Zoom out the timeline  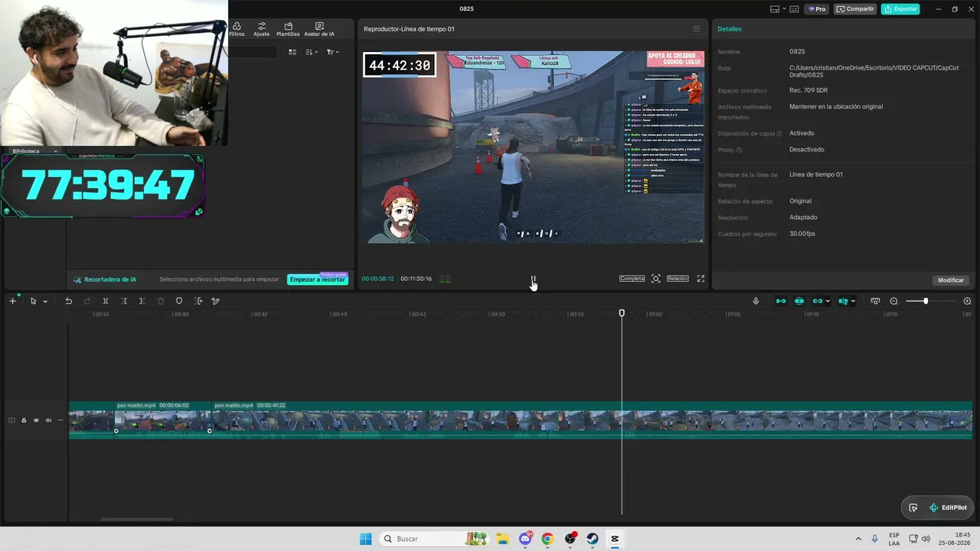click(x=893, y=302)
